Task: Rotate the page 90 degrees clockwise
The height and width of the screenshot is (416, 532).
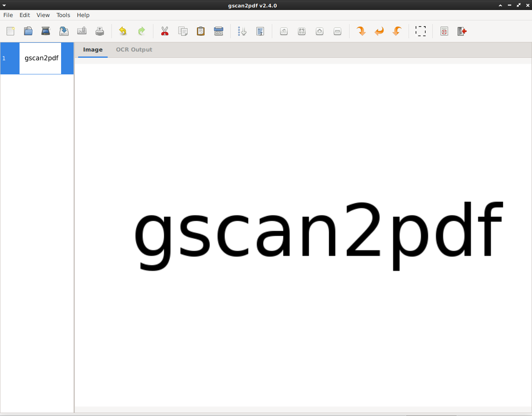Action: click(361, 31)
